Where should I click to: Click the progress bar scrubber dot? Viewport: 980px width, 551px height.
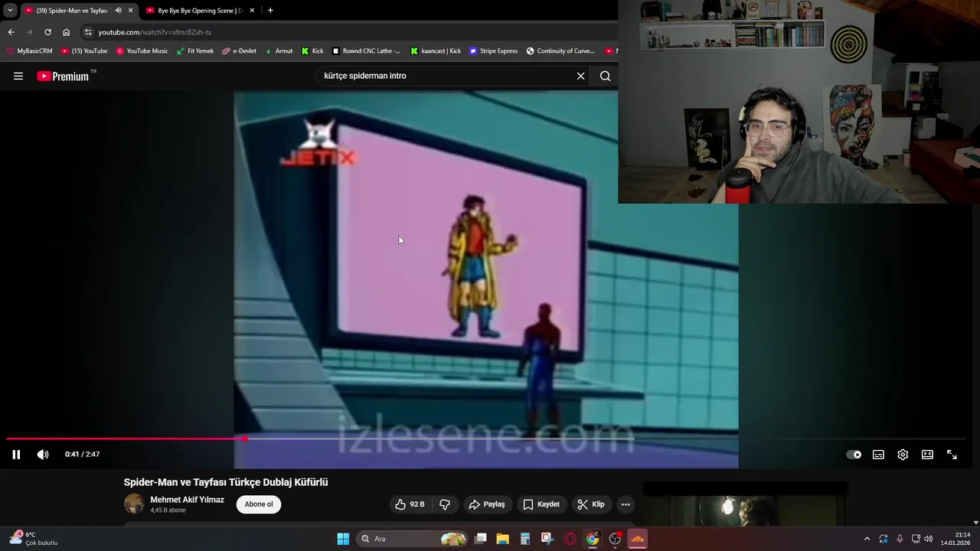click(245, 439)
